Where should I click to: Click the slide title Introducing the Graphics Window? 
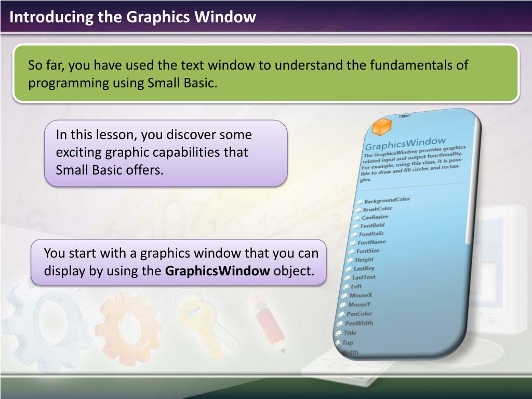(132, 17)
